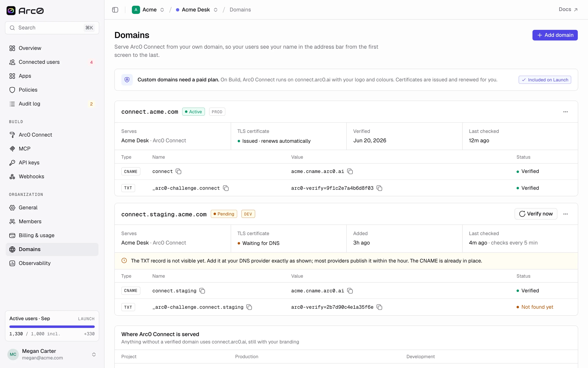
Task: Copy _arc0-challenge.connect.staging record name
Action: [x=249, y=307]
